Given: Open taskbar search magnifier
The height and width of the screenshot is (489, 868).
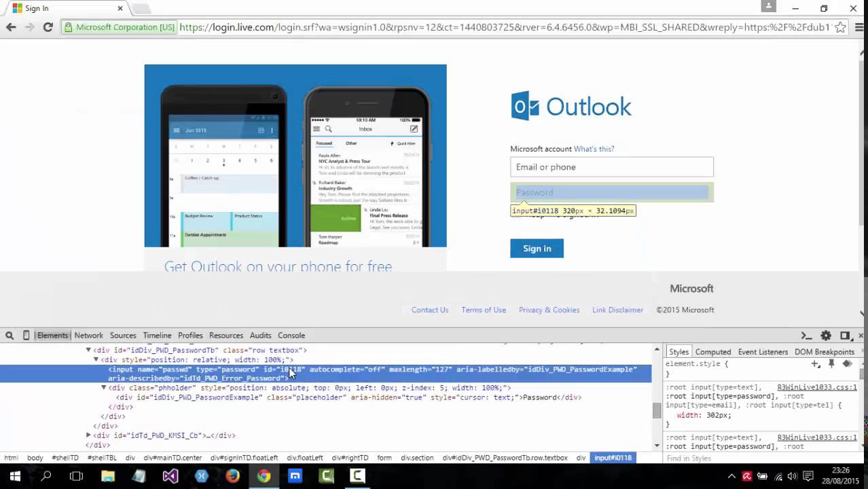Looking at the screenshot, I should (46, 476).
